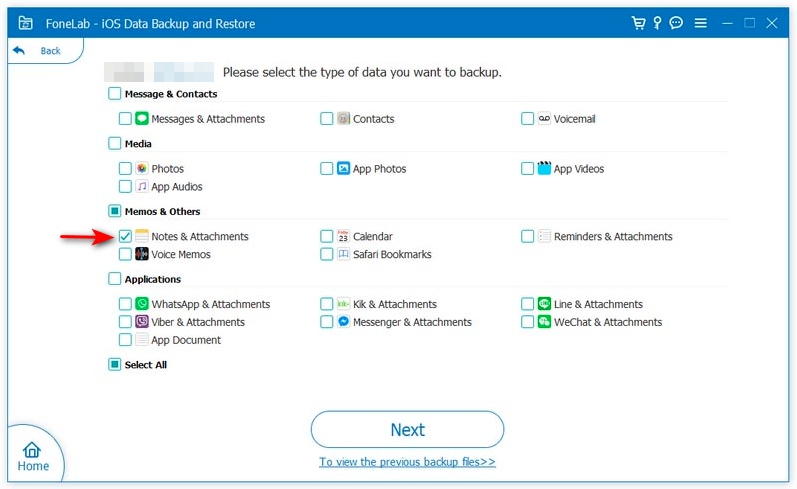Click the WhatsApp app icon
The image size is (797, 489).
coord(142,304)
